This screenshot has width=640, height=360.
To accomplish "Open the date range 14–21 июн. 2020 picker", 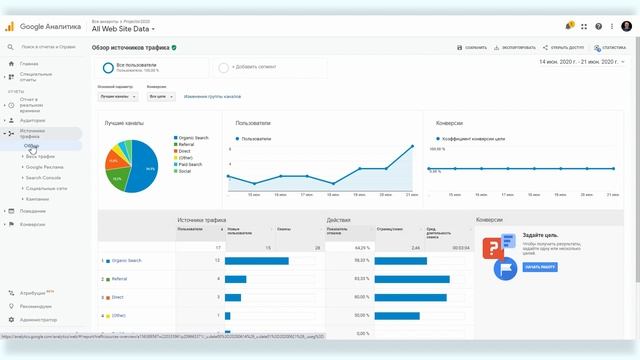I will click(x=582, y=62).
